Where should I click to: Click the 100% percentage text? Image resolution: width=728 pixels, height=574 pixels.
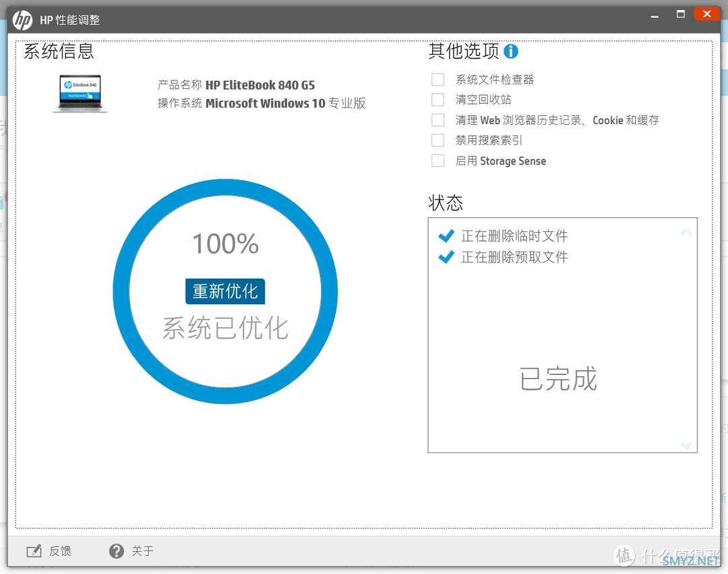(x=226, y=243)
